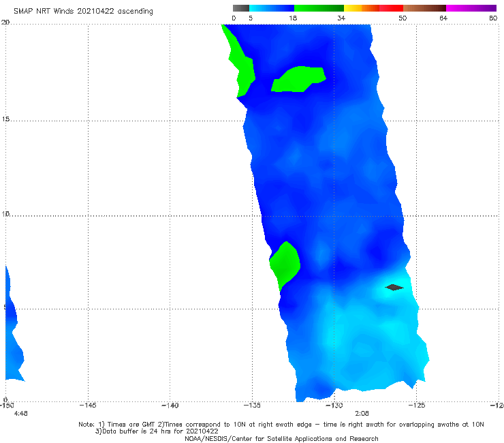504x443 pixels.
Task: Click the brown segment of the color bar
Action: point(424,8)
